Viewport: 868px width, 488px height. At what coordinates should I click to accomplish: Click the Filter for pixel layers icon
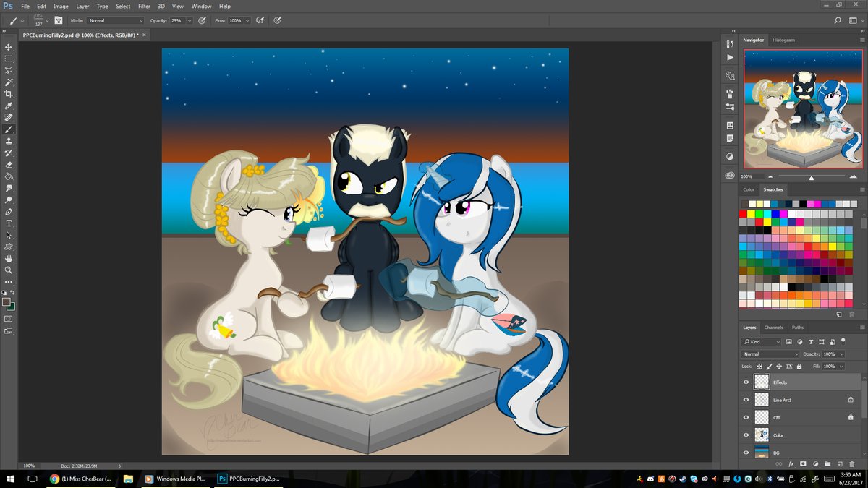789,341
